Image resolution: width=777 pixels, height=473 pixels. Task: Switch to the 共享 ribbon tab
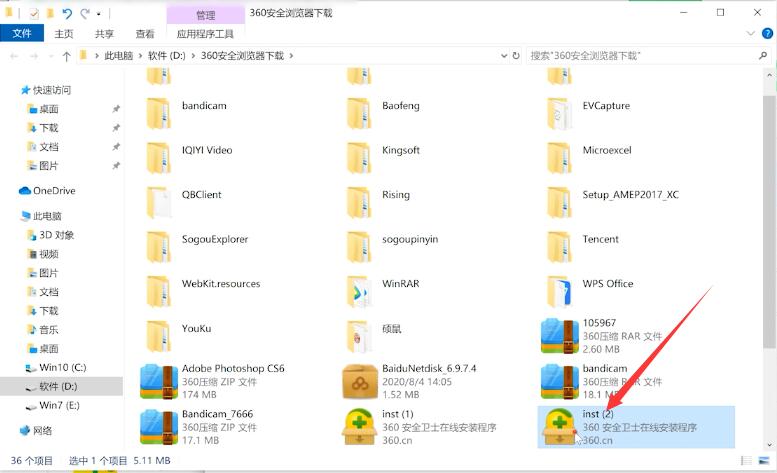pos(104,34)
